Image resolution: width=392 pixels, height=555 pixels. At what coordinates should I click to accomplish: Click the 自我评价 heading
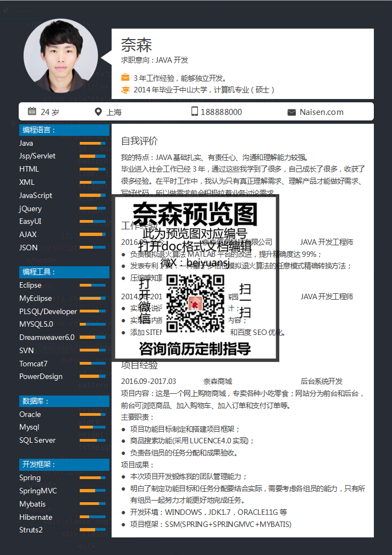[139, 141]
